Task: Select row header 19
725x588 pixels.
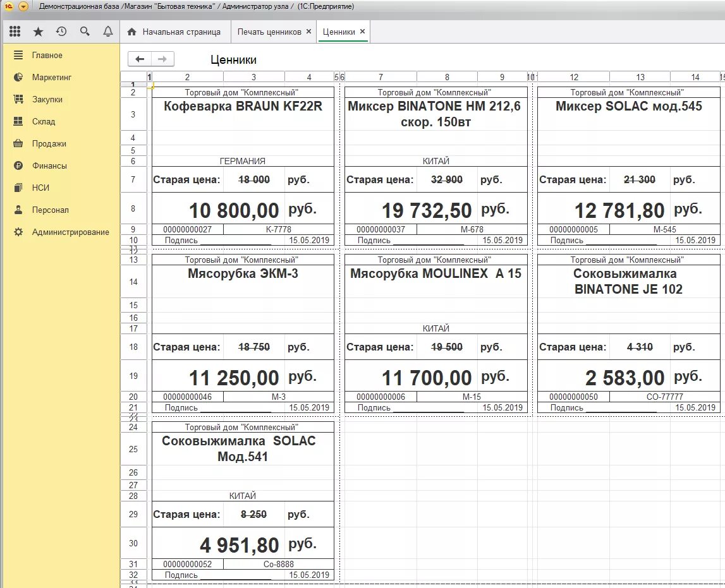Action: pyautogui.click(x=133, y=376)
